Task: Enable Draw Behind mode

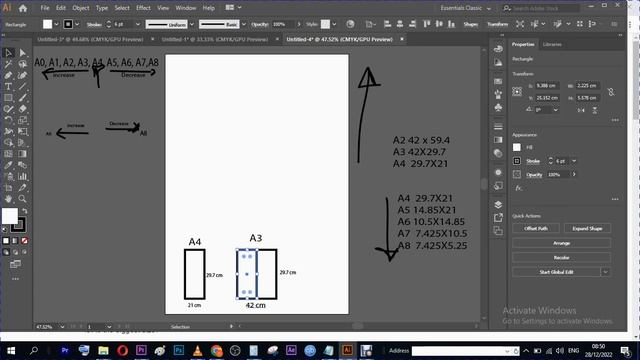Action: [x=15, y=252]
